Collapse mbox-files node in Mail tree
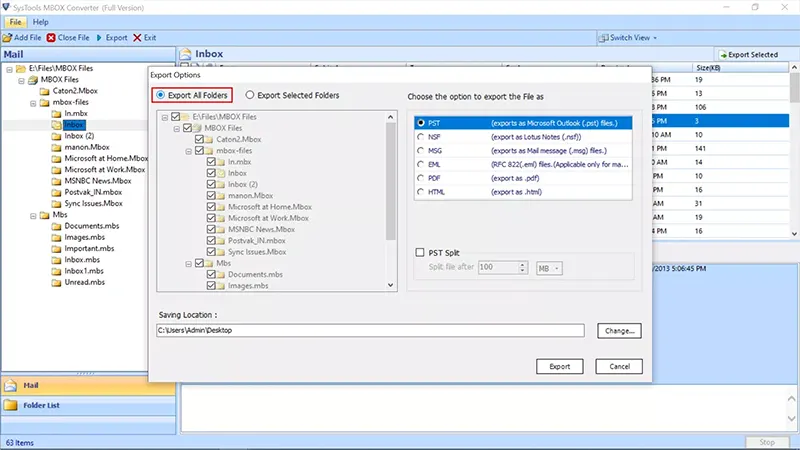The width and height of the screenshot is (800, 450). tap(33, 103)
